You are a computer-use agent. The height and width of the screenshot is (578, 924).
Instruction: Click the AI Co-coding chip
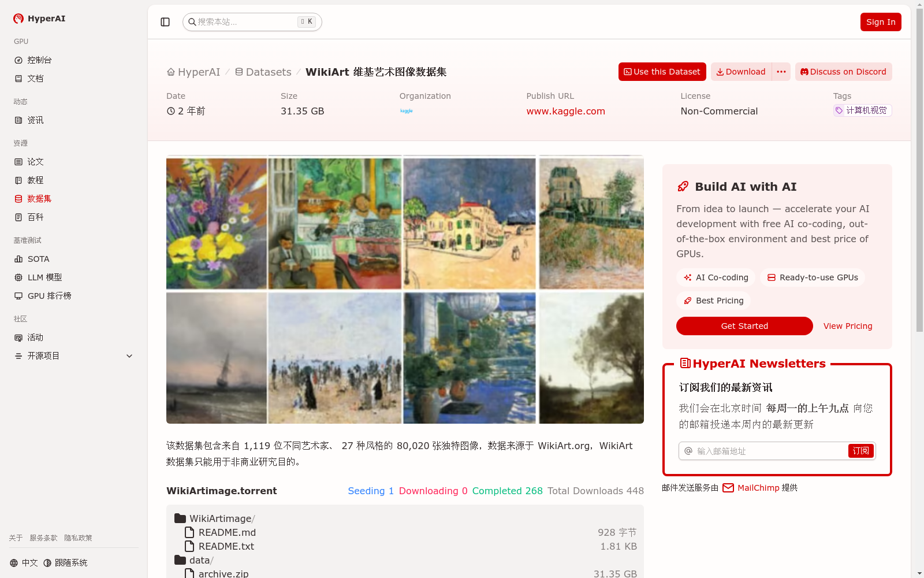(x=716, y=277)
